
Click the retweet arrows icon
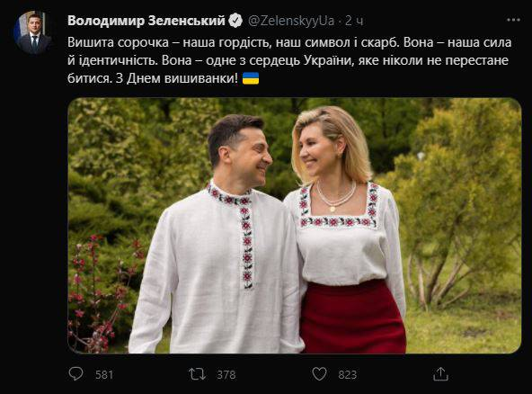point(197,374)
